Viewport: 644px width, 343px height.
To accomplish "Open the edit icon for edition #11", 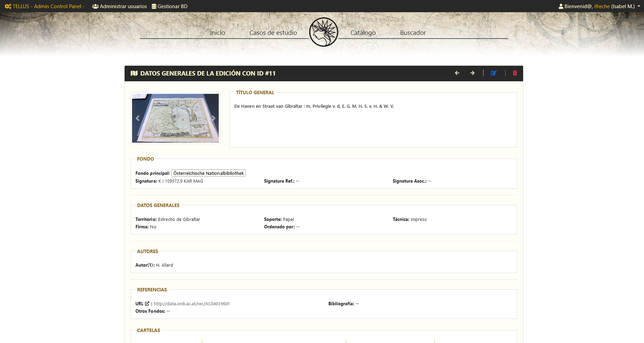I will pos(494,73).
